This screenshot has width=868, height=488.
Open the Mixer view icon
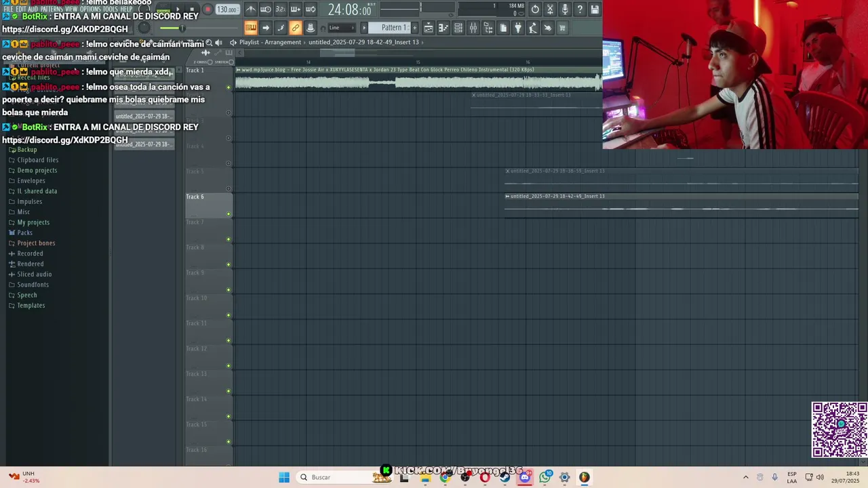[473, 28]
